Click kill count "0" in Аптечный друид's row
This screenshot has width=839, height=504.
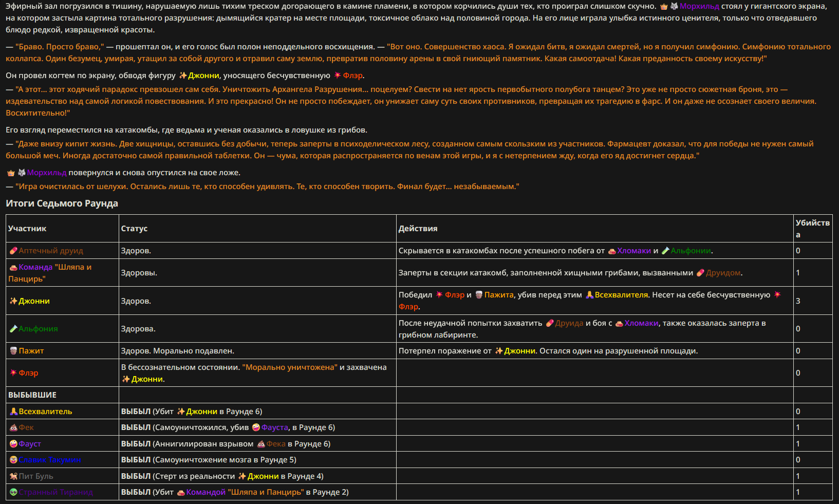point(798,251)
